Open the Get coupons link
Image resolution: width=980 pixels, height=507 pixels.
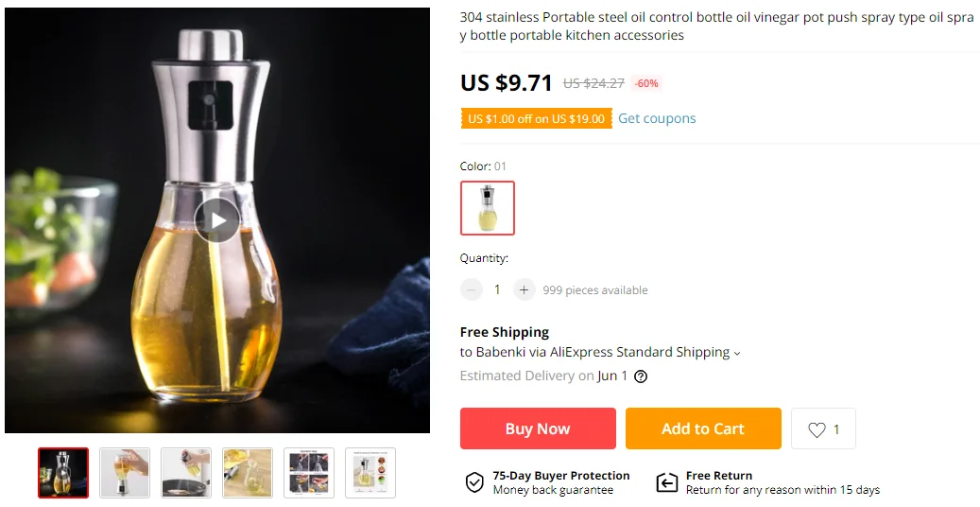point(657,118)
